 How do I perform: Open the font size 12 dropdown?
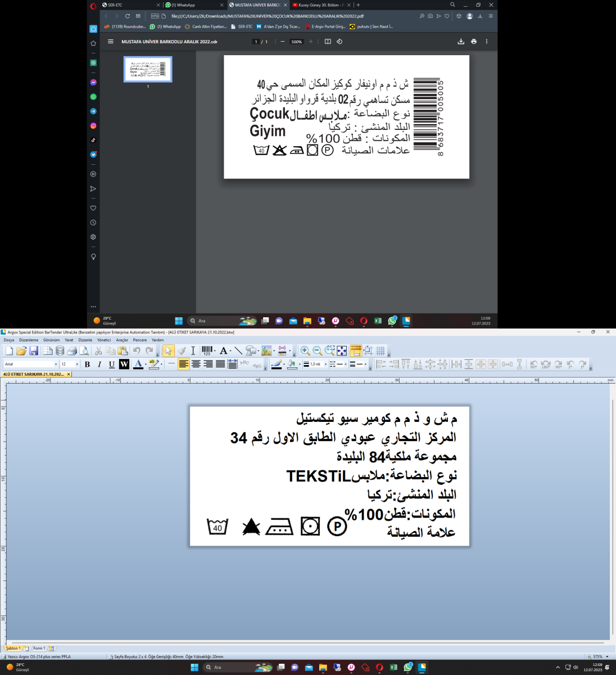77,364
